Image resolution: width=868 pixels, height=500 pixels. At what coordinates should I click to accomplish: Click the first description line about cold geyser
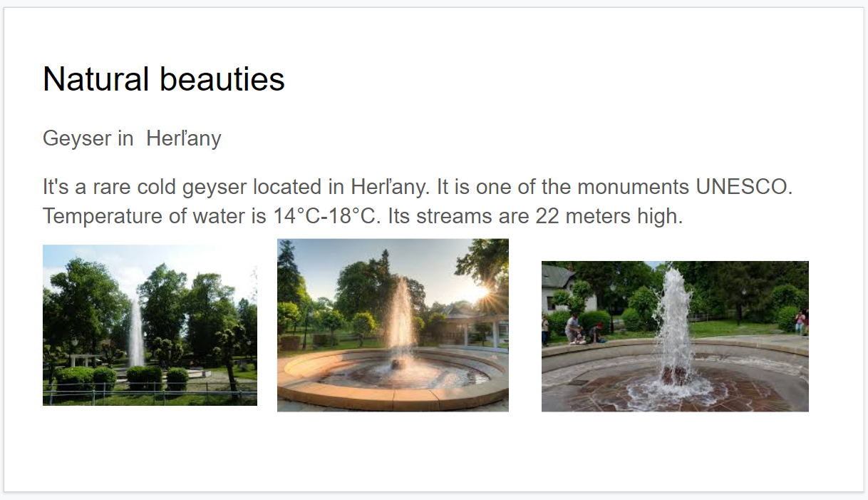pyautogui.click(x=418, y=187)
